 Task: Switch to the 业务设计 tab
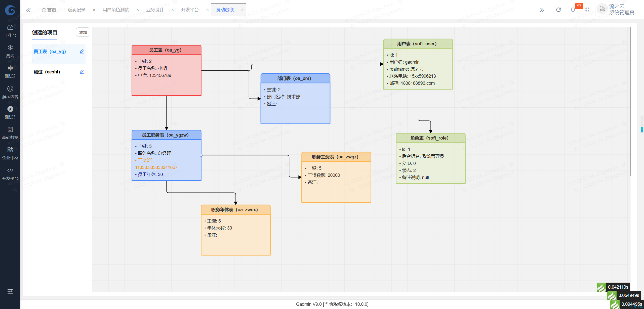tap(155, 10)
